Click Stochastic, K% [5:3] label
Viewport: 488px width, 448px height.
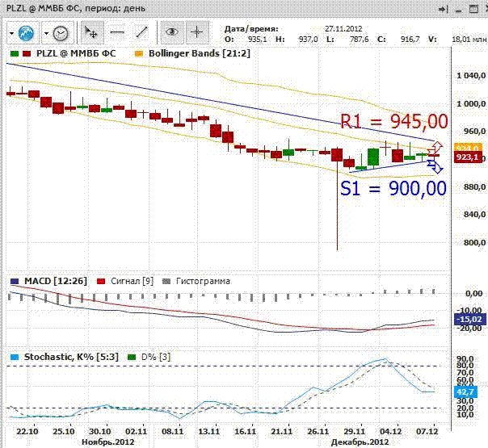(x=71, y=357)
